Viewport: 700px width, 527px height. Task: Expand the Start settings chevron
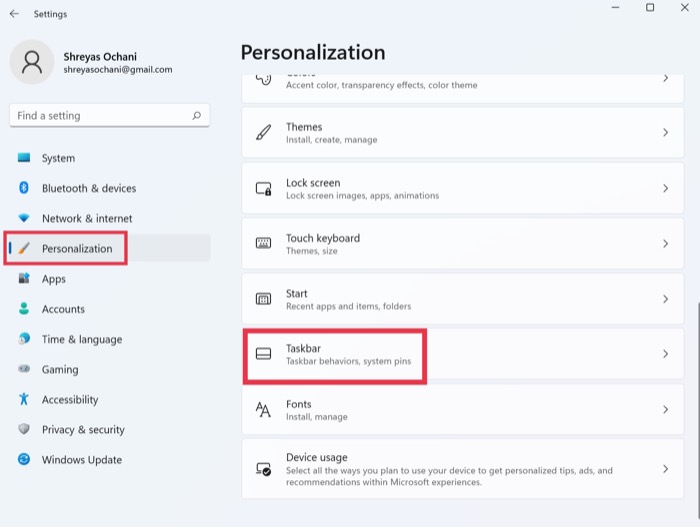coord(665,299)
